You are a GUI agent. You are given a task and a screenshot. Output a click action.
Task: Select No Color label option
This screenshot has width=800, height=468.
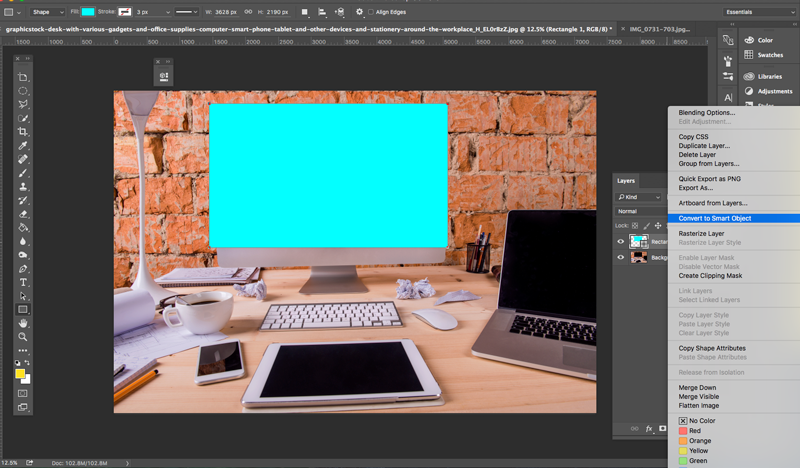tap(697, 421)
